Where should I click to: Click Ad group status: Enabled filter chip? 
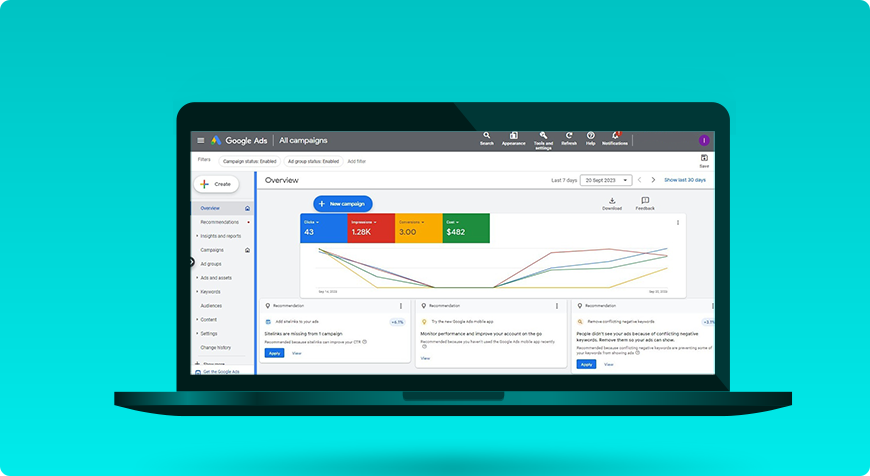click(313, 161)
